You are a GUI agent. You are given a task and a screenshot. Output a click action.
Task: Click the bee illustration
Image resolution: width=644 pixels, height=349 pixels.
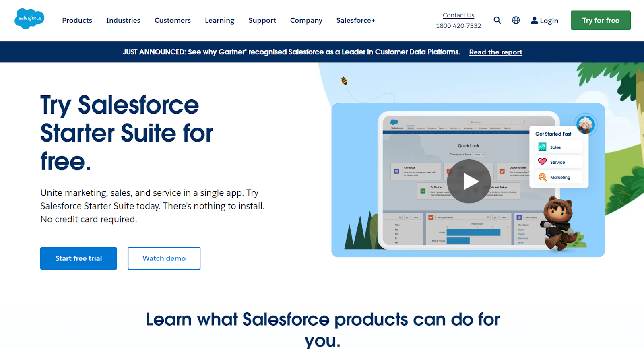pos(344,81)
